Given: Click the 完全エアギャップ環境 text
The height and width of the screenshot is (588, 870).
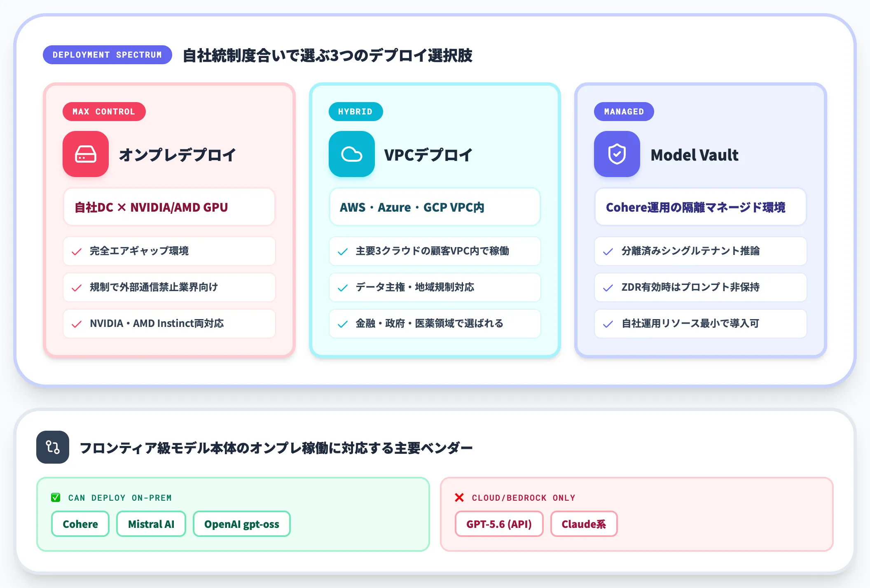Looking at the screenshot, I should 139,251.
